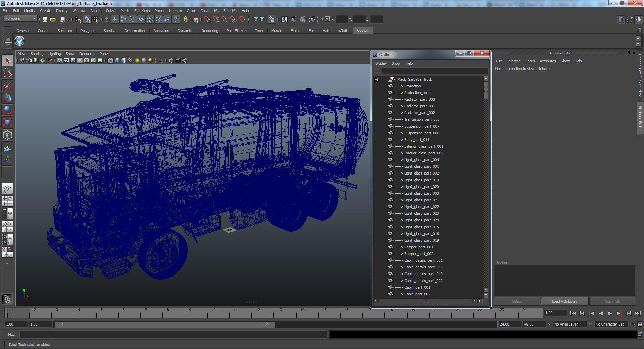The height and width of the screenshot is (349, 644).
Task: Toggle viewport grid display icon
Action: pos(60,60)
